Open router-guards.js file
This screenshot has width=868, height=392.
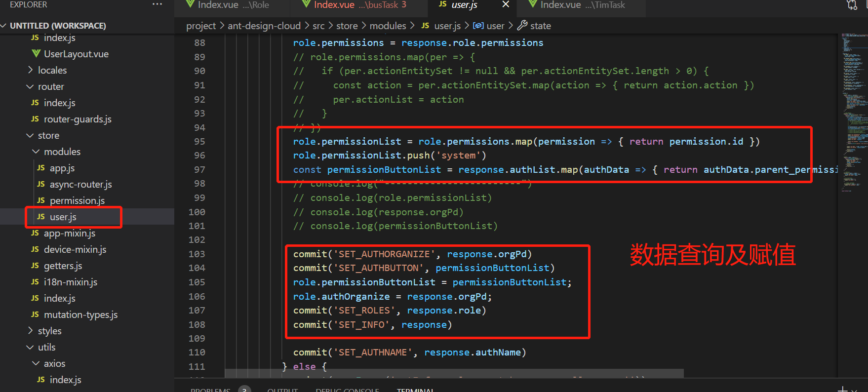coord(78,119)
